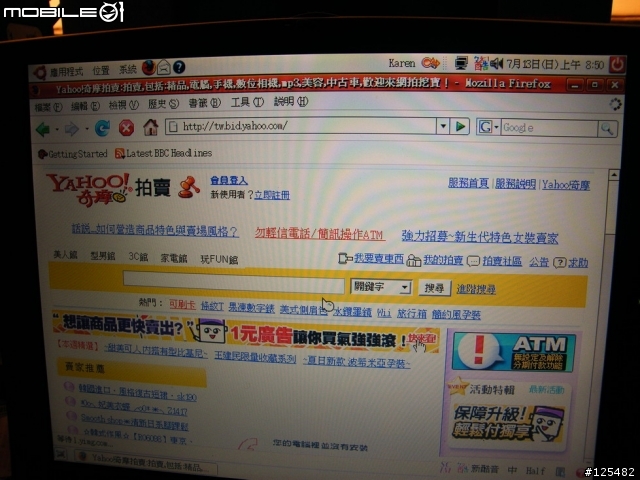Switch to the 家電館 tab
The image size is (640, 480).
point(174,258)
